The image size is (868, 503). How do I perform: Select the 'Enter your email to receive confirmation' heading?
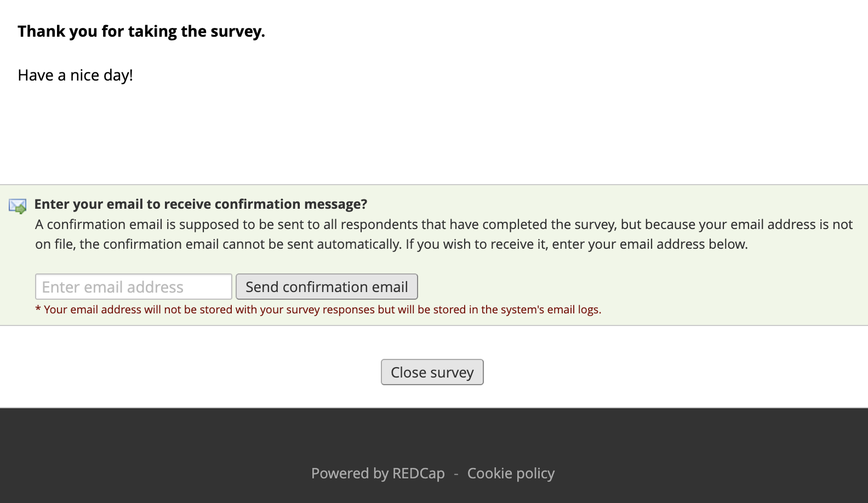201,204
